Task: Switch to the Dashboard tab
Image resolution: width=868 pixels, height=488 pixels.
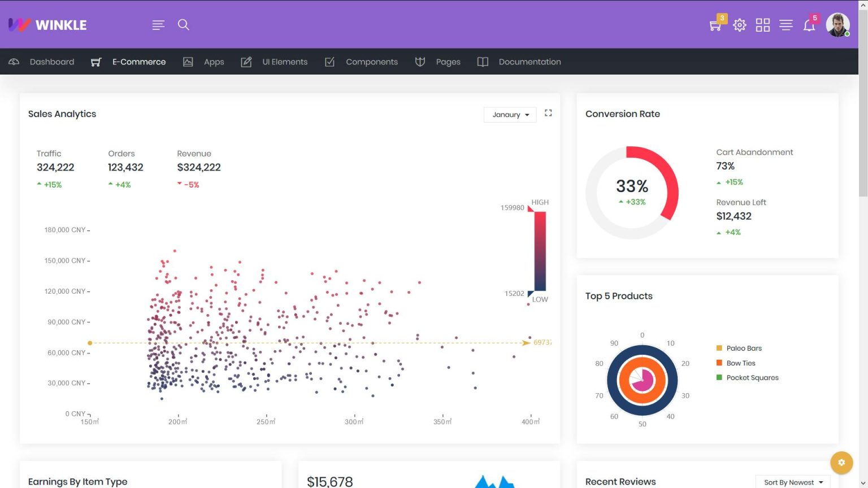Action: click(51, 62)
